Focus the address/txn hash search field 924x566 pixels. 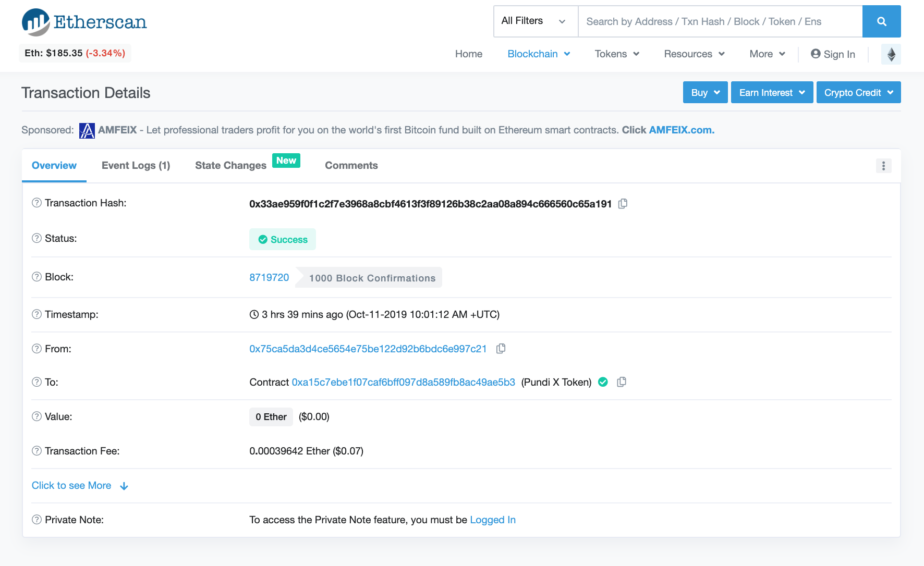click(720, 21)
